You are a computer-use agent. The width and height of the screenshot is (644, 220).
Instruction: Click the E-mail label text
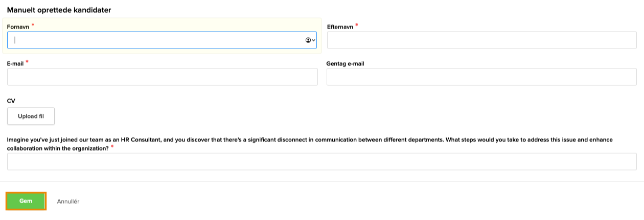pos(15,64)
